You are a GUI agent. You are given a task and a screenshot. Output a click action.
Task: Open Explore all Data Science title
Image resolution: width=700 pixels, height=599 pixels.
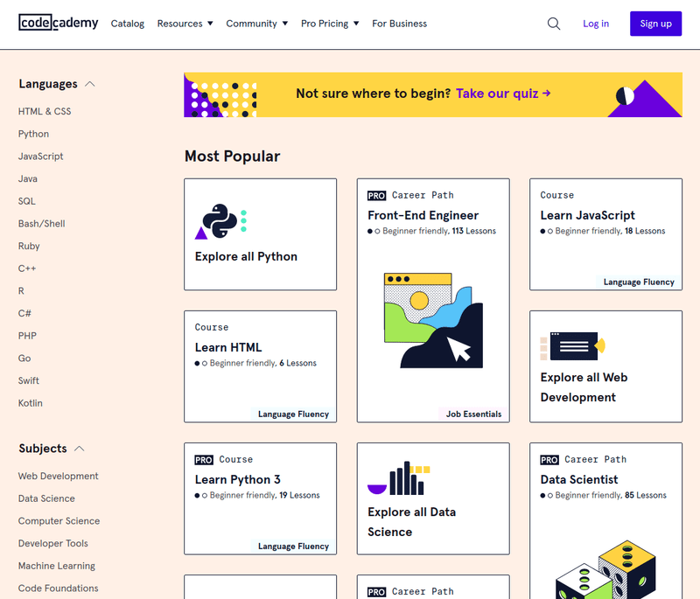[411, 522]
